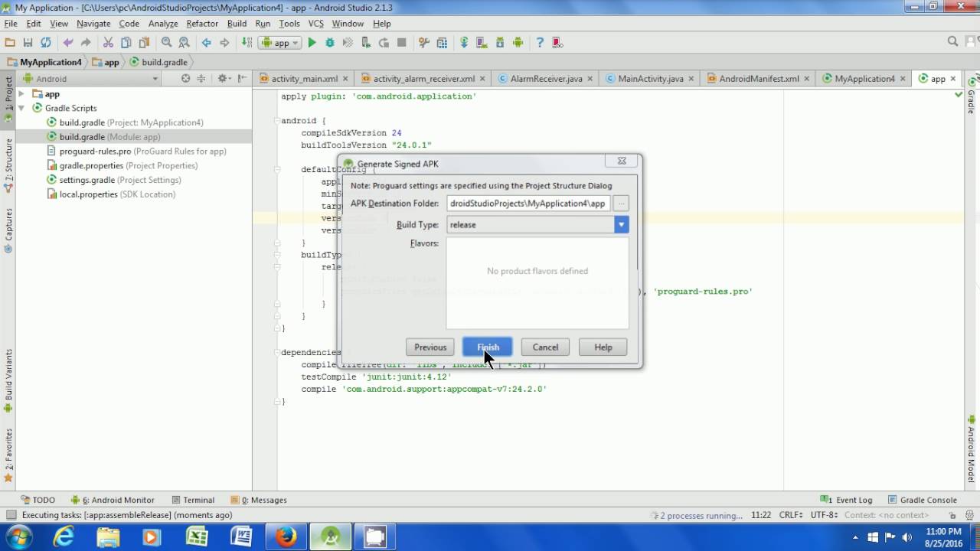Open the Terminal tool window
The height and width of the screenshot is (551, 980).
(193, 500)
